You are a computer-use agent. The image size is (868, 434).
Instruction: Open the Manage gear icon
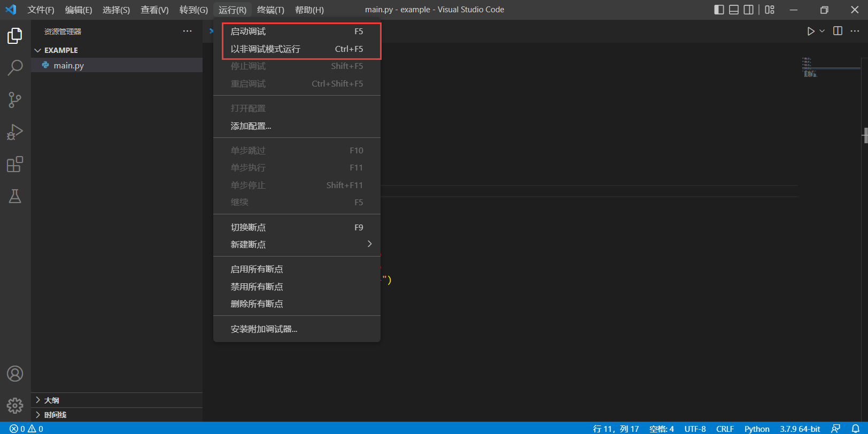[x=15, y=406]
